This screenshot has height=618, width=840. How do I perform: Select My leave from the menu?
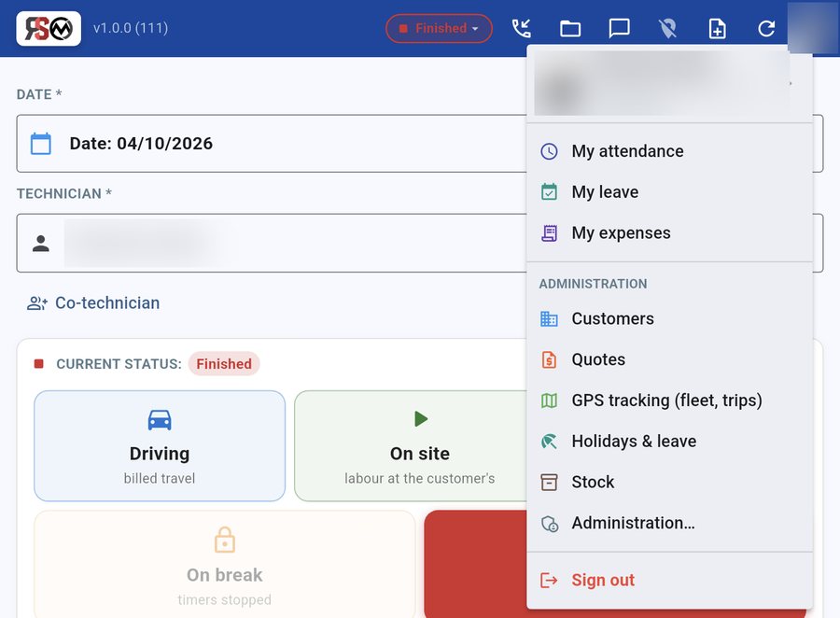pos(669,192)
